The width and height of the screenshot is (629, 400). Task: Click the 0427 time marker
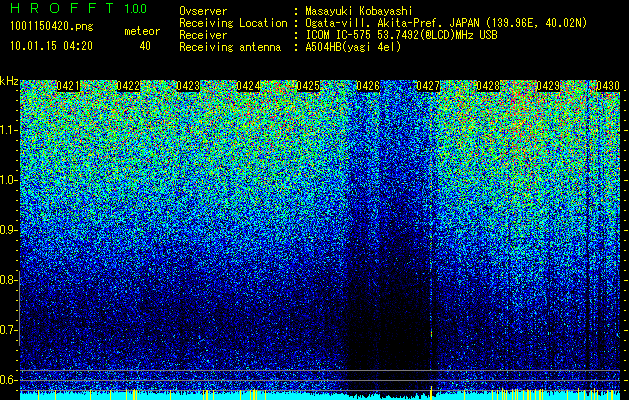point(428,86)
